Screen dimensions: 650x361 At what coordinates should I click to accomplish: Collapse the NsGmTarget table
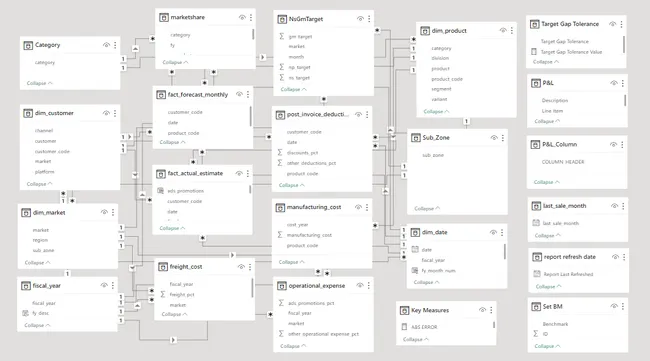coord(294,90)
